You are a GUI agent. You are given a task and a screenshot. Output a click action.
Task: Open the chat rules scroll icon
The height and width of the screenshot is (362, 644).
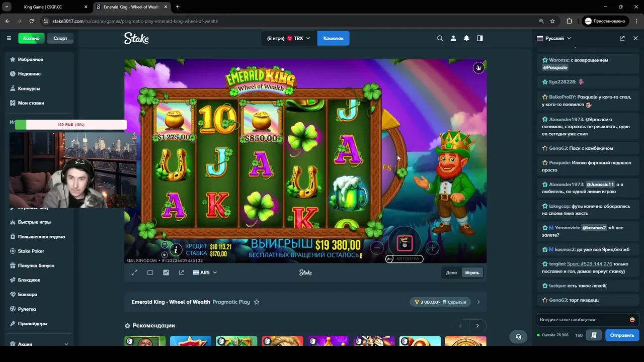[594, 335]
